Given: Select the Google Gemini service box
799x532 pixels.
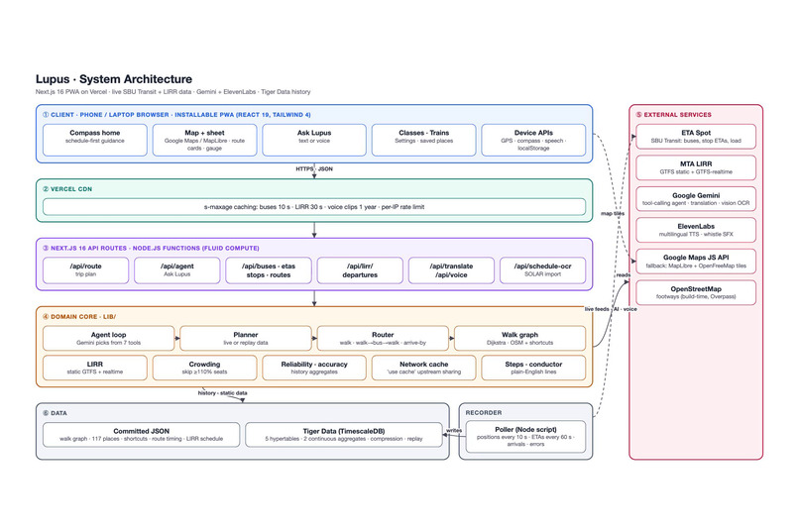Looking at the screenshot, I should pos(696,198).
